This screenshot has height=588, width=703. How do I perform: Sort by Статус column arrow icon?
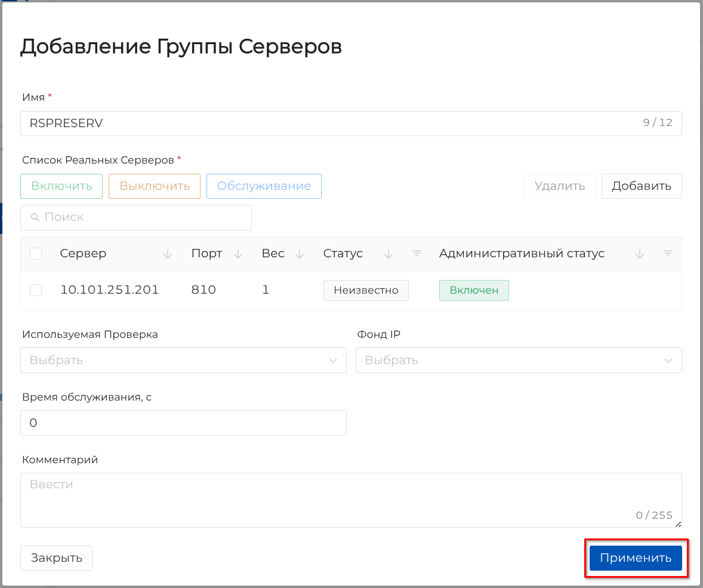[388, 254]
